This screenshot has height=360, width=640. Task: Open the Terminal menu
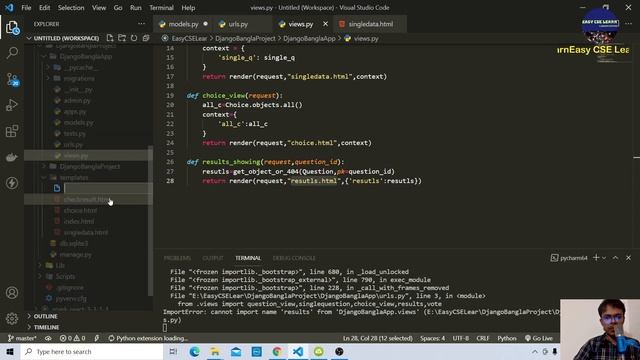click(161, 8)
